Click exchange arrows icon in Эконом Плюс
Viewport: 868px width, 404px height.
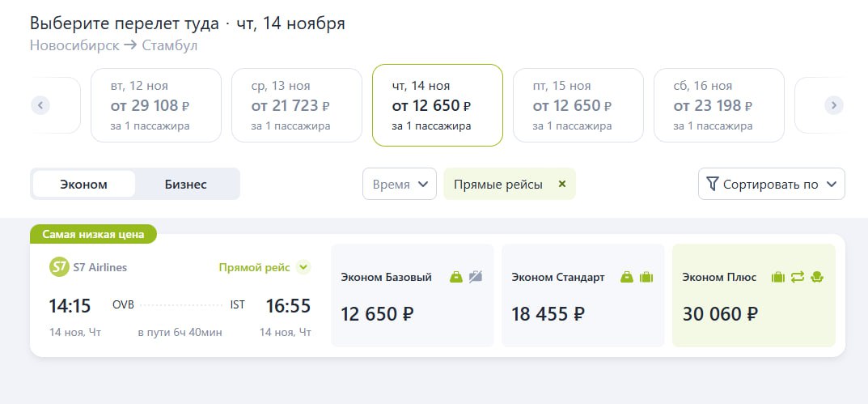pyautogui.click(x=798, y=277)
